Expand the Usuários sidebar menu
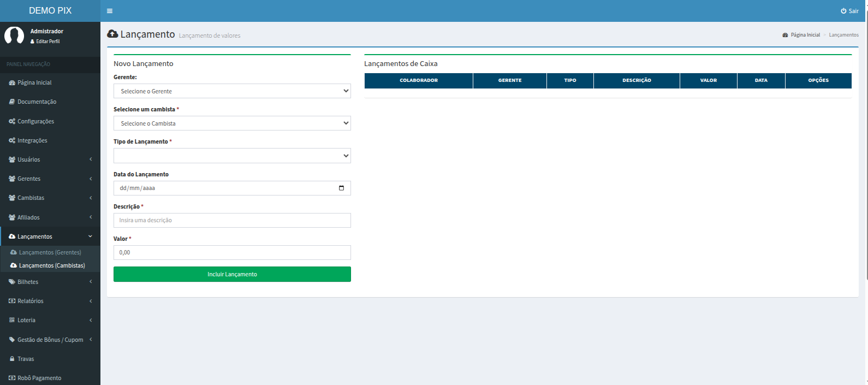This screenshot has width=868, height=385. pos(49,159)
